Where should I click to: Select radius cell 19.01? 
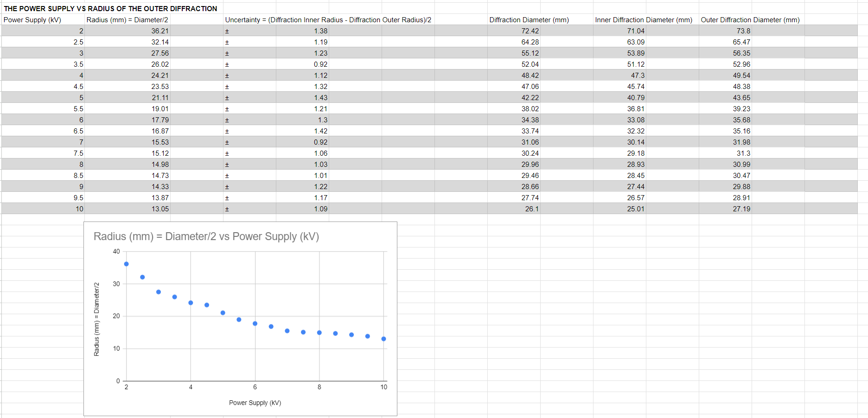coord(160,108)
